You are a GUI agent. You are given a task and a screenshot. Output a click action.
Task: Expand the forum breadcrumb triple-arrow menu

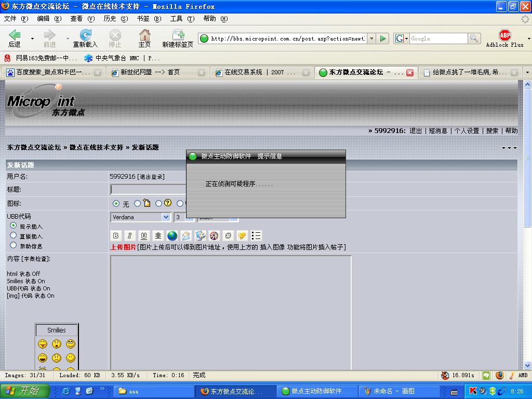pyautogui.click(x=509, y=148)
